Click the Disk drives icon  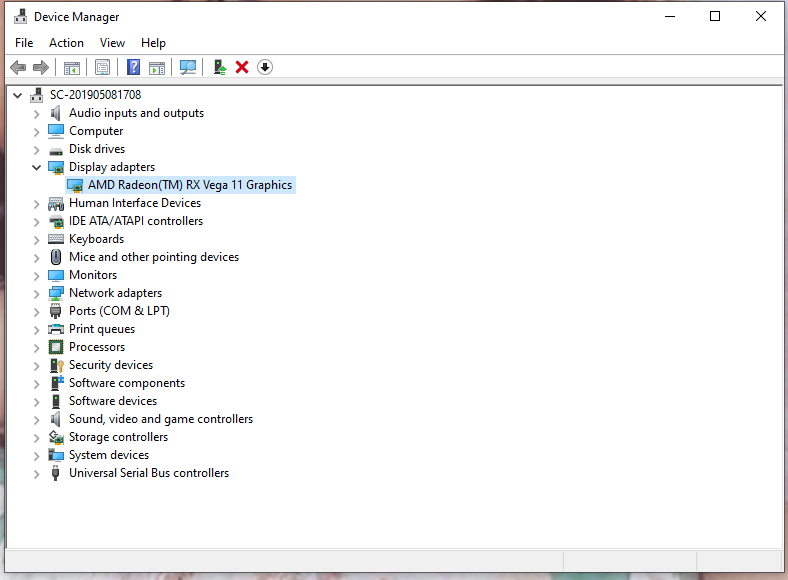pyautogui.click(x=56, y=150)
